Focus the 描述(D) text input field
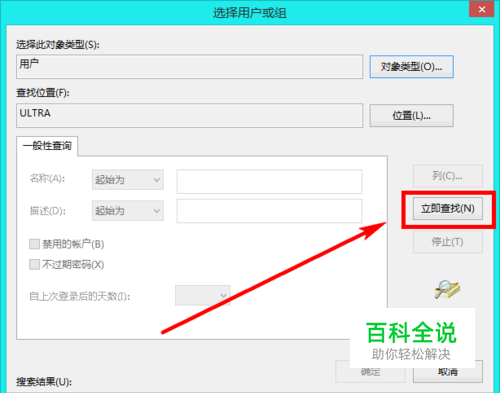The image size is (500, 393). [x=269, y=211]
